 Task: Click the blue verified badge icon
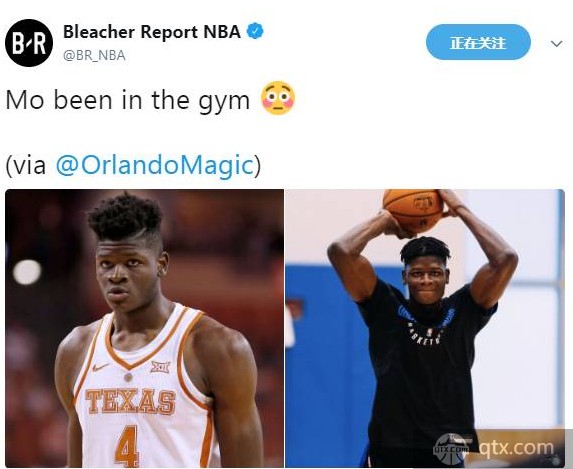pyautogui.click(x=255, y=31)
